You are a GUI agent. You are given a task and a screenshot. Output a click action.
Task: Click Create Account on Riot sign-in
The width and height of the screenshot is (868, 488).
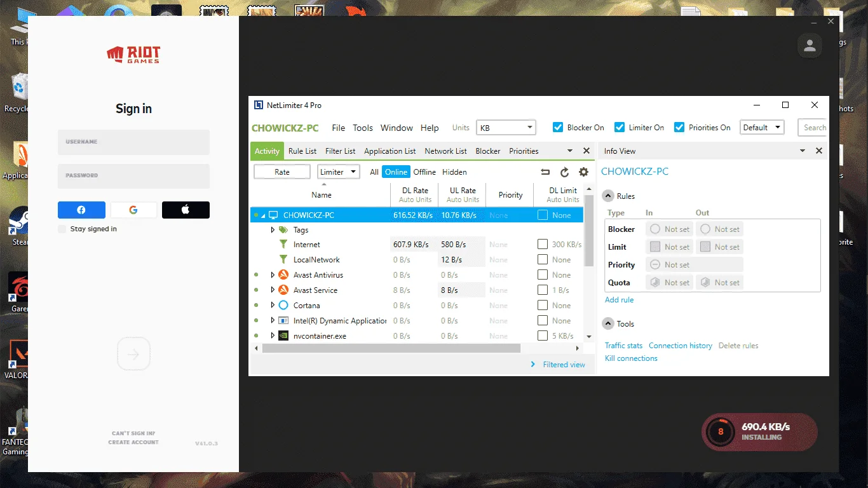[133, 442]
